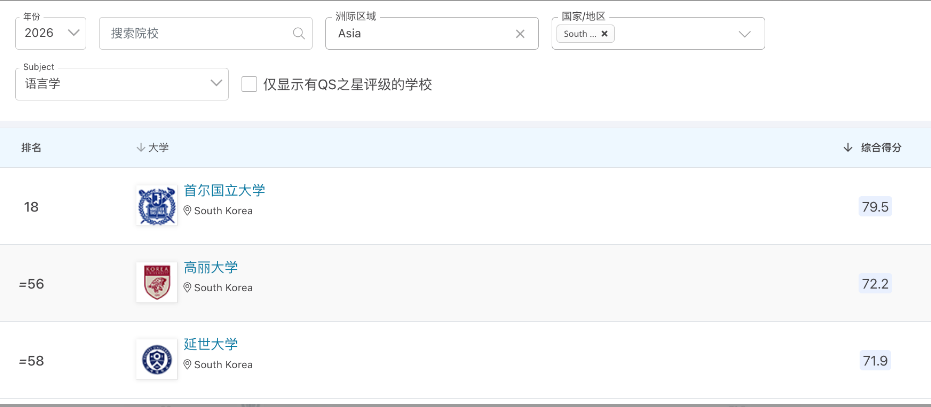Click the Korea University crest logo
The height and width of the screenshot is (407, 931).
[x=156, y=282]
